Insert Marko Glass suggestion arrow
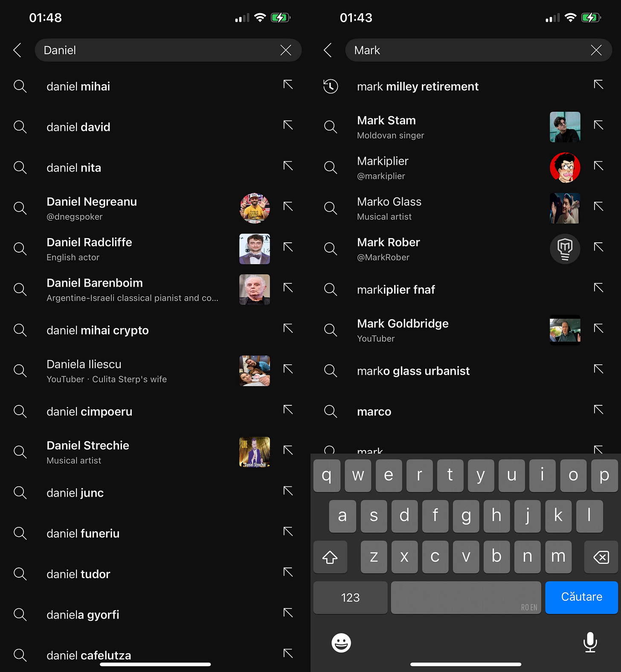 [599, 207]
